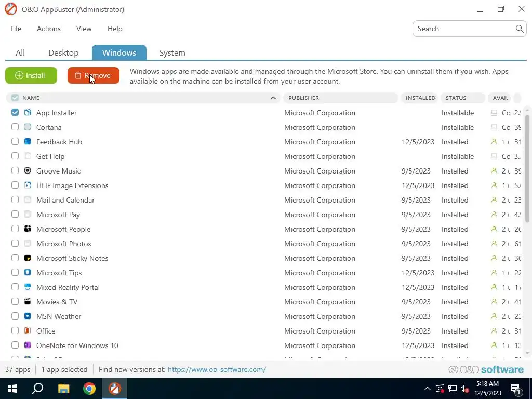Select the Microsoft Pay row name
This screenshot has width=532, height=399.
(x=58, y=215)
